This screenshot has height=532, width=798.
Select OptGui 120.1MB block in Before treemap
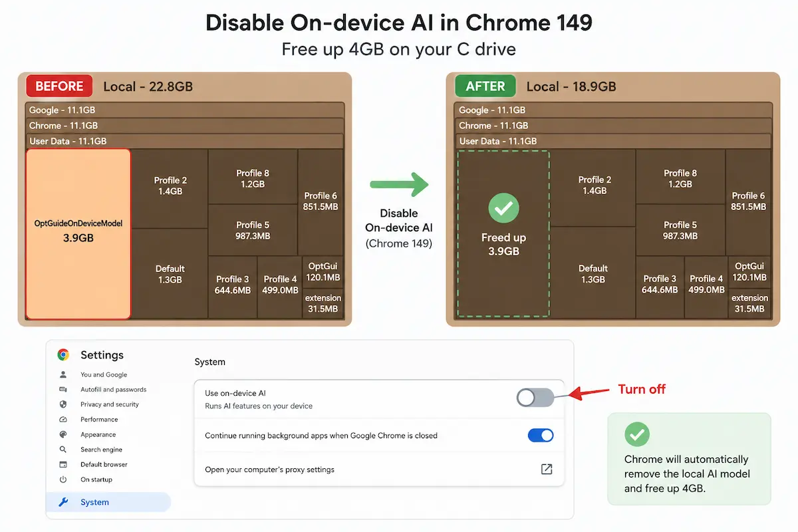(x=323, y=272)
